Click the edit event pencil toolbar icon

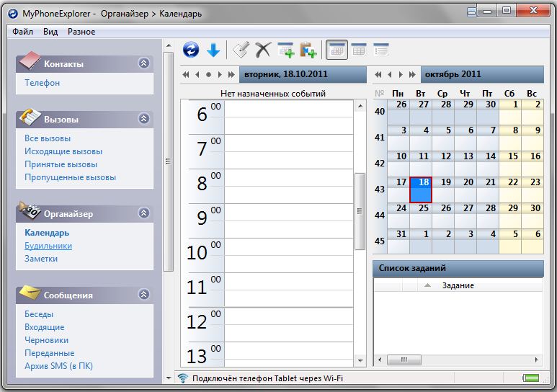(x=241, y=50)
